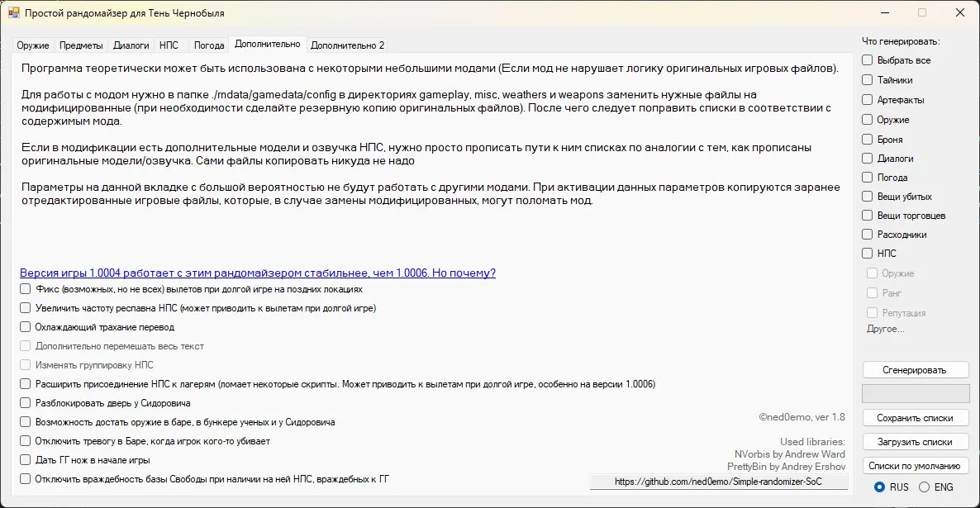Screen dimensions: 980x508
Task: Click Сохранить списки button
Action: pos(915,418)
